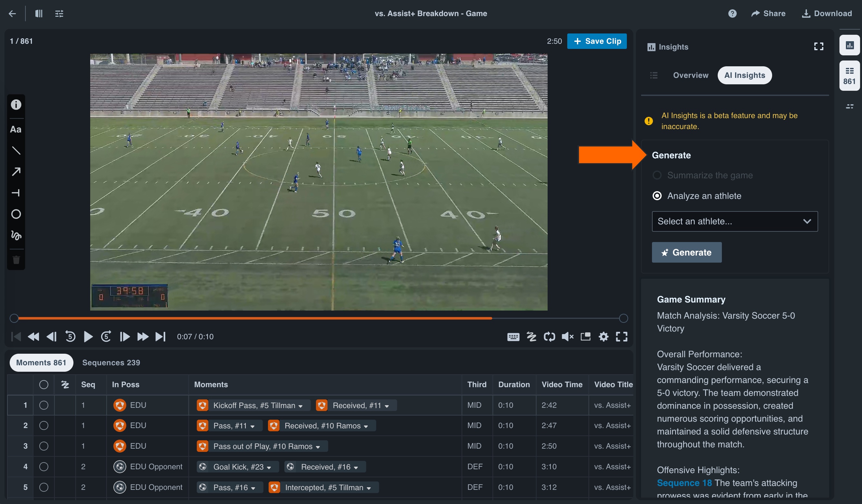Select the arrow drawing tool
The height and width of the screenshot is (504, 862).
click(x=16, y=172)
